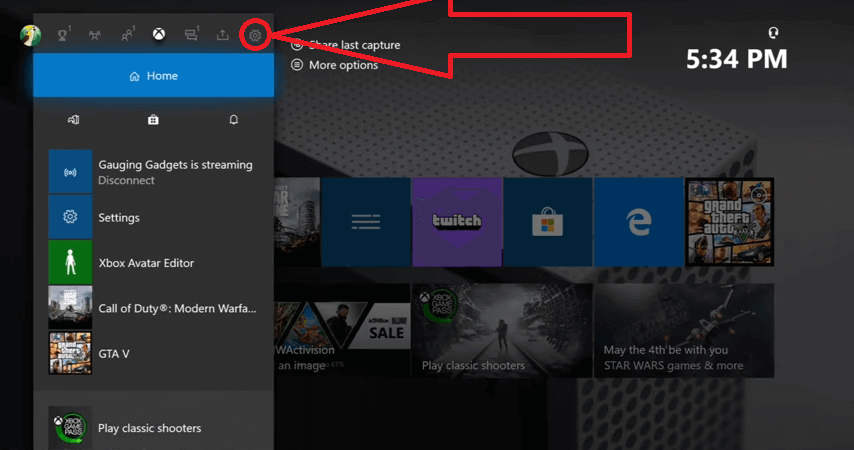The width and height of the screenshot is (854, 450).
Task: Open My games and apps icon
Action: point(74,120)
